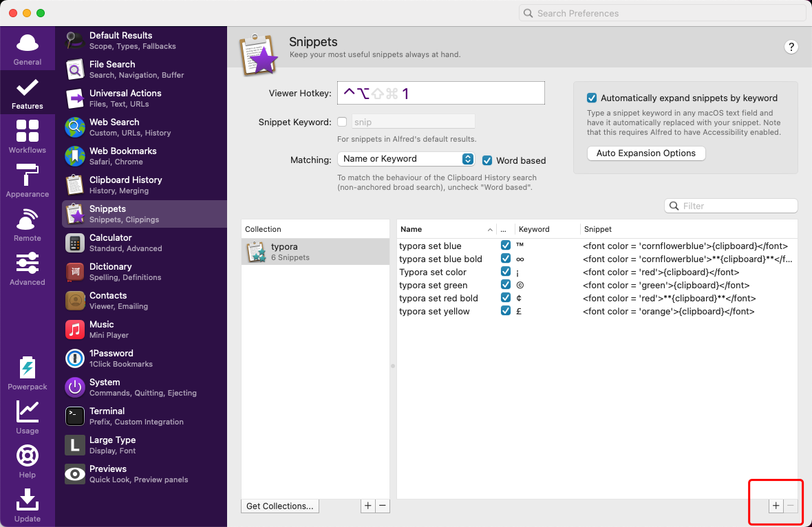Select the cornflowerblue clipboard snippet text
Image resolution: width=812 pixels, height=527 pixels.
[685, 246]
